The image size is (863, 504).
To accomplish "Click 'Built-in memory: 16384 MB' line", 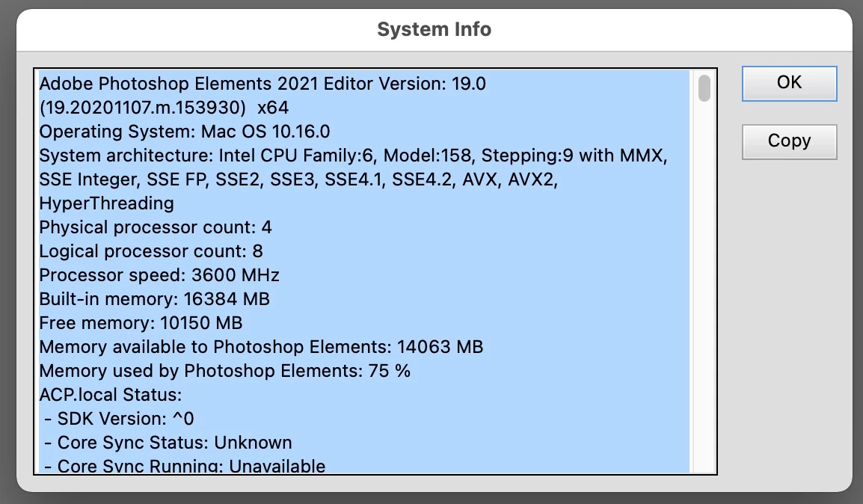I will pyautogui.click(x=154, y=299).
